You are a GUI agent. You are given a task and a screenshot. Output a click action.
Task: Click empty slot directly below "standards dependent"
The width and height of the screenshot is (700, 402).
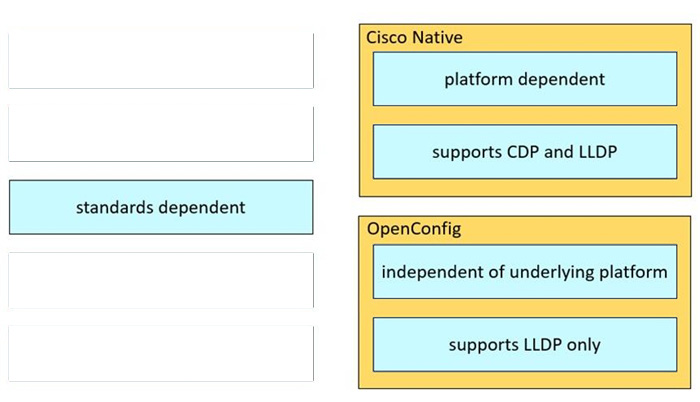[x=160, y=280]
